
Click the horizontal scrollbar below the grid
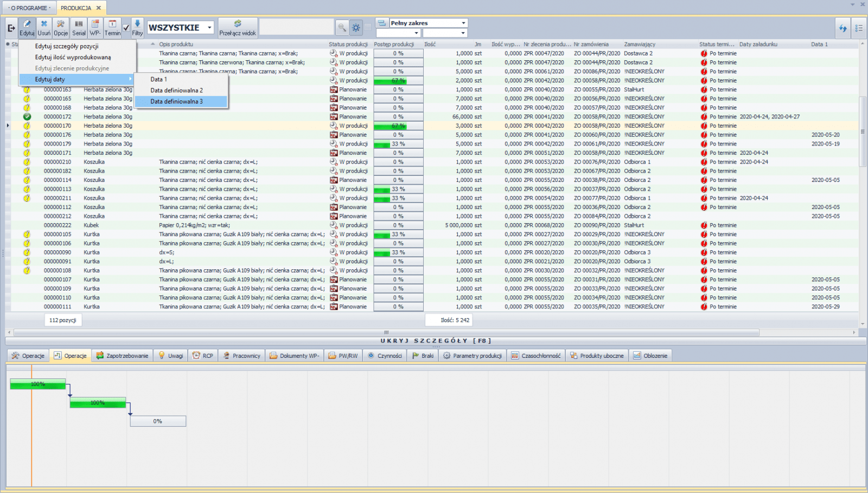(x=386, y=332)
